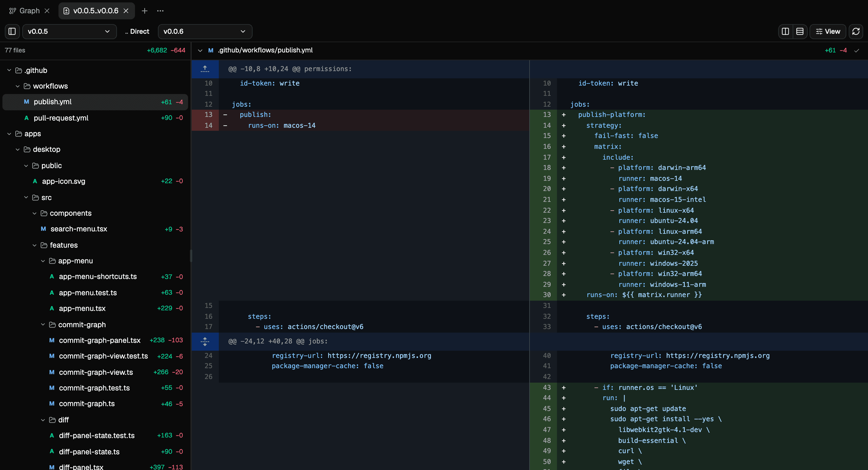Close the v0.0.5..v0.0.6 tab
The width and height of the screenshot is (868, 470).
click(126, 11)
